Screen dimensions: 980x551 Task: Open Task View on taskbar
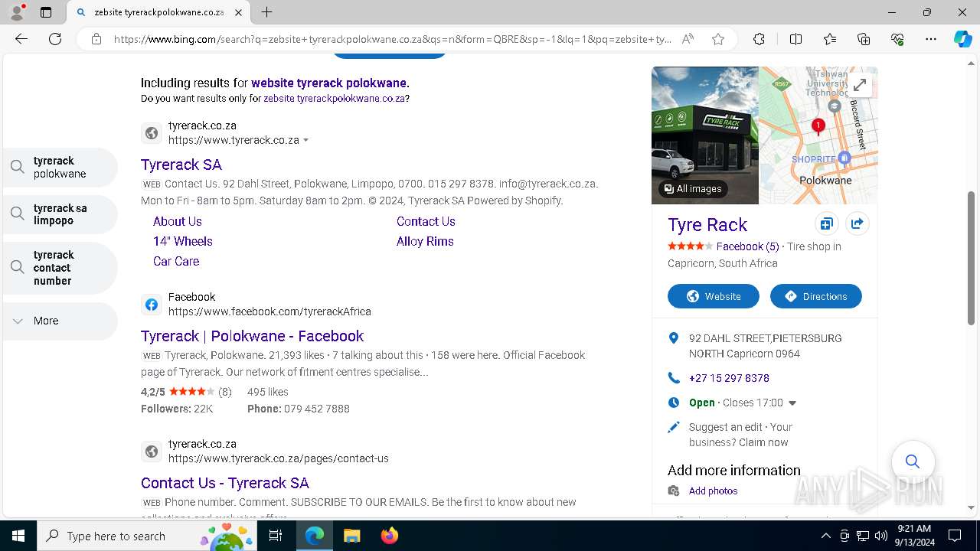point(276,536)
